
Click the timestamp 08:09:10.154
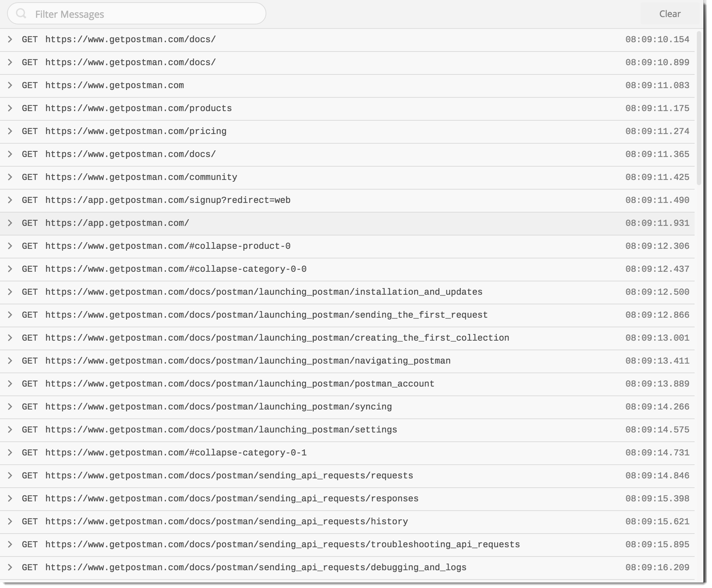tap(657, 39)
